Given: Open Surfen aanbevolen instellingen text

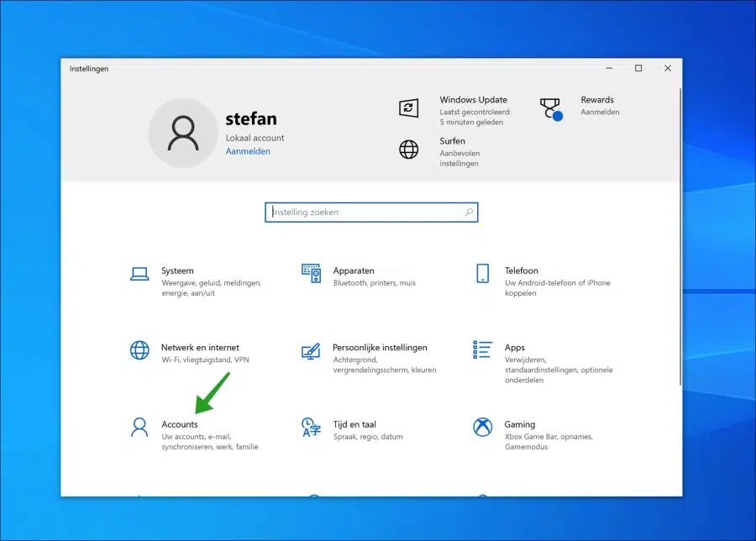Looking at the screenshot, I should point(459,158).
